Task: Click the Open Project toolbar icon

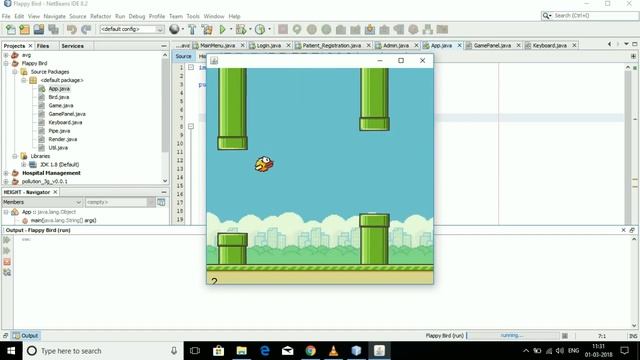Action: (39, 29)
